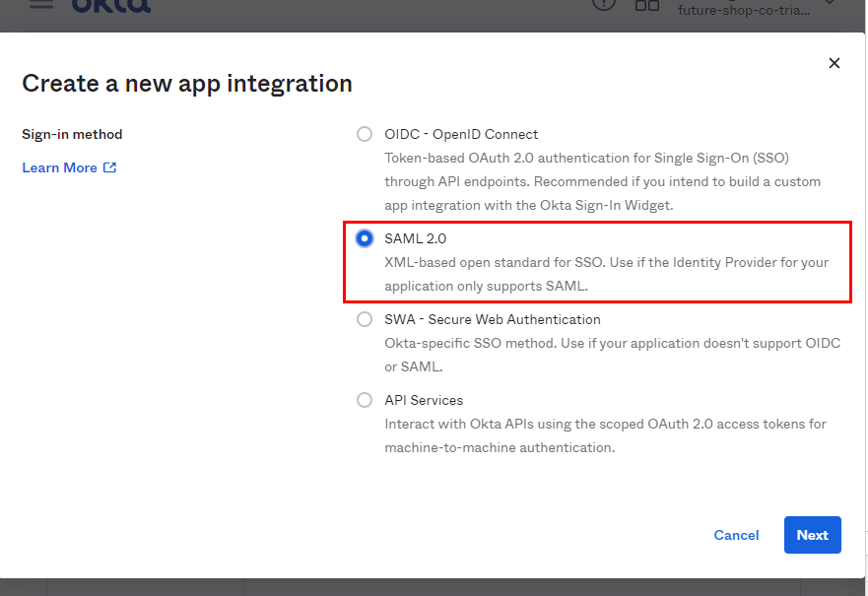Viewport: 868px width, 596px height.
Task: Click the SAML 2.0 label text
Action: [x=415, y=238]
